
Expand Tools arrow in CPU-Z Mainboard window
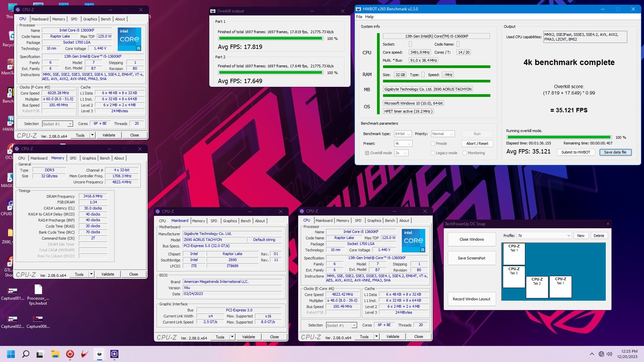232,337
